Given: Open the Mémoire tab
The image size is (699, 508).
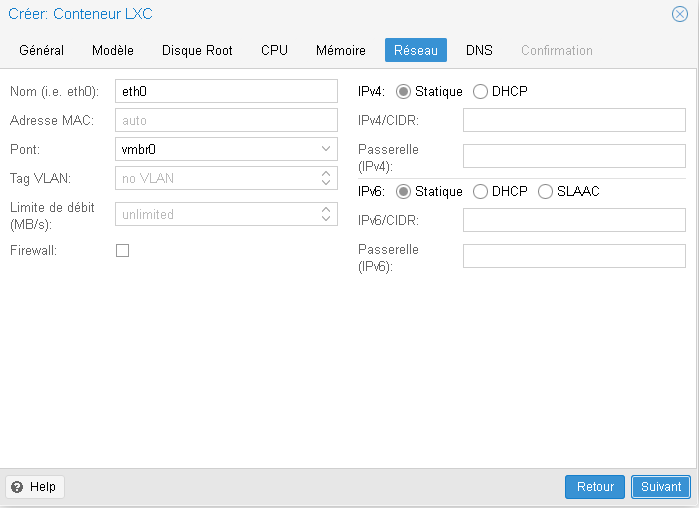Looking at the screenshot, I should [341, 50].
